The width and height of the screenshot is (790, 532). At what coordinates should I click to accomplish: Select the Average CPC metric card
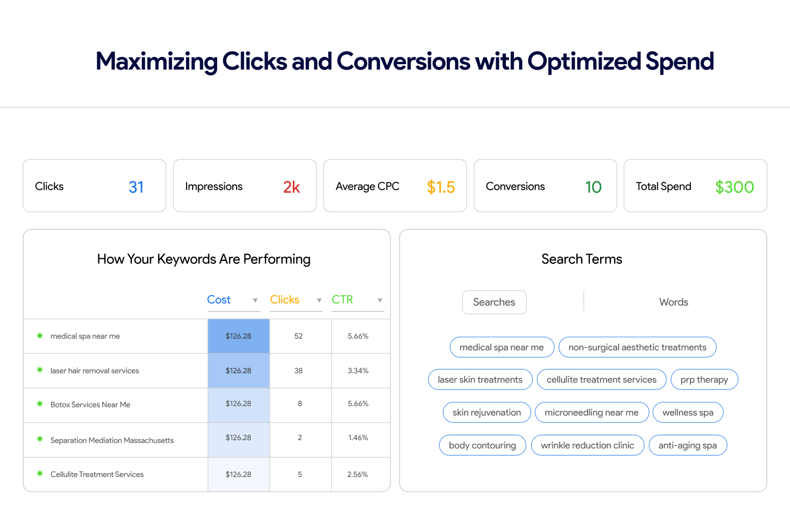[x=394, y=186]
